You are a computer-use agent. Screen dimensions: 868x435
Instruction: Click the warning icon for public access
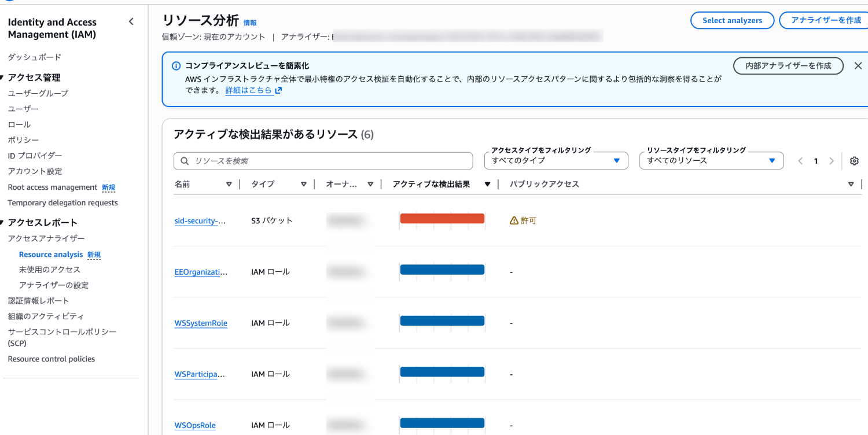[514, 220]
